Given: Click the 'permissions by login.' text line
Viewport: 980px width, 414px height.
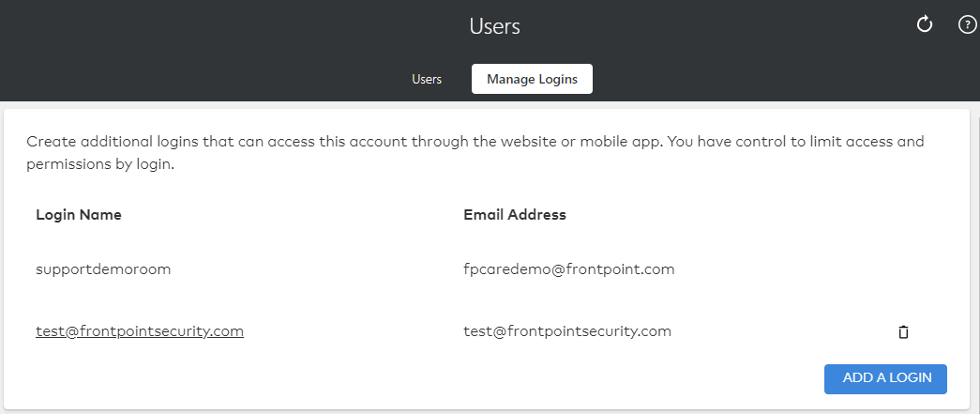Looking at the screenshot, I should click(100, 167).
